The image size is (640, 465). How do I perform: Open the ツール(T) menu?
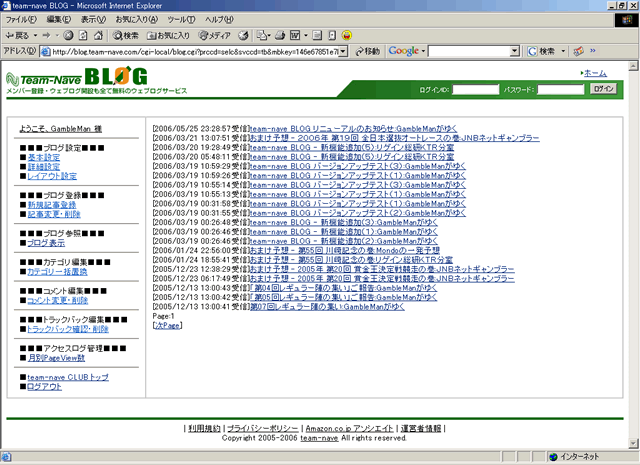181,20
